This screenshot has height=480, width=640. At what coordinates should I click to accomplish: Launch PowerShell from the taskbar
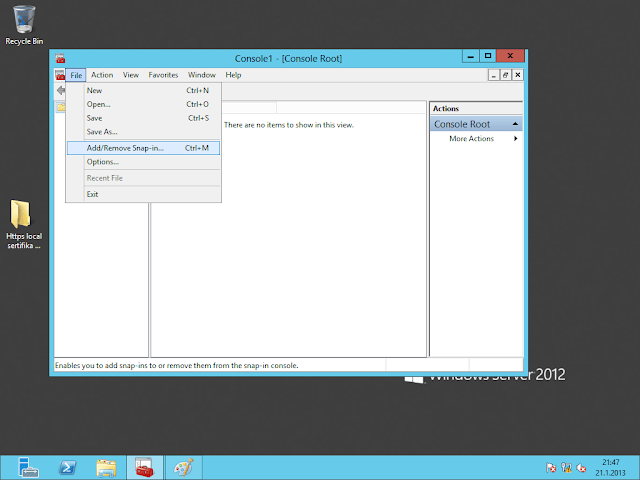coord(67,467)
